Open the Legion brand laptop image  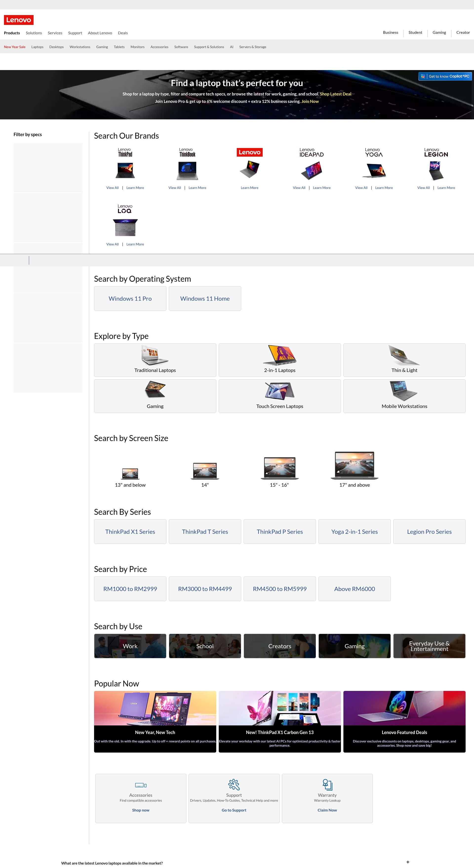[x=436, y=170]
